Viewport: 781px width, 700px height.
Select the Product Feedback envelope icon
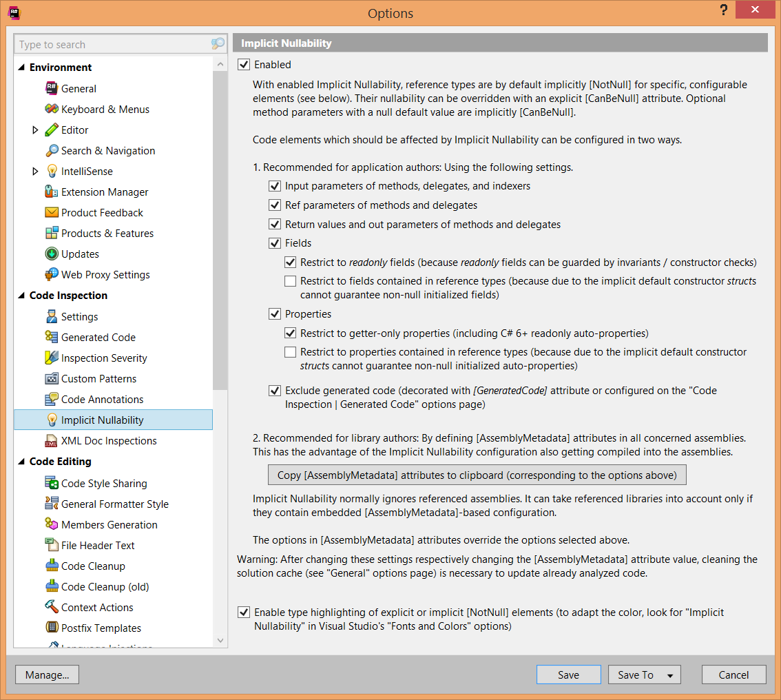point(52,212)
